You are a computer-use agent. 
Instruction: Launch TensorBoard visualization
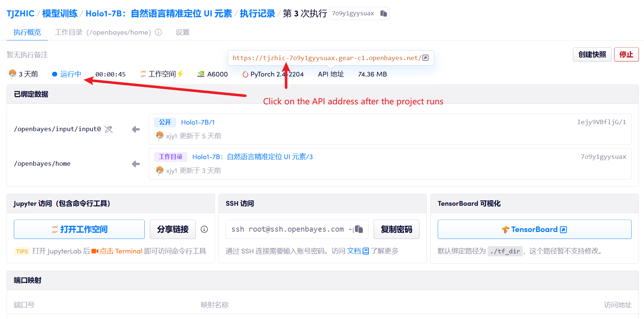click(534, 229)
